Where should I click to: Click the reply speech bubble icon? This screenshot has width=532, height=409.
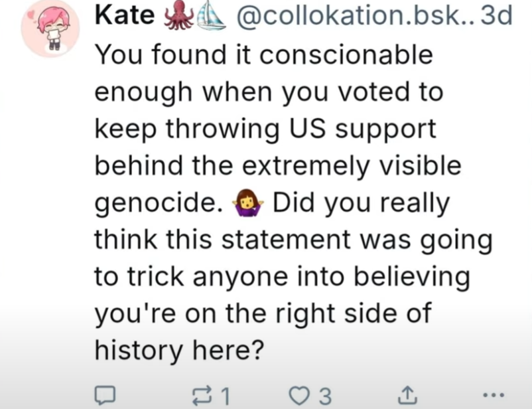click(105, 395)
